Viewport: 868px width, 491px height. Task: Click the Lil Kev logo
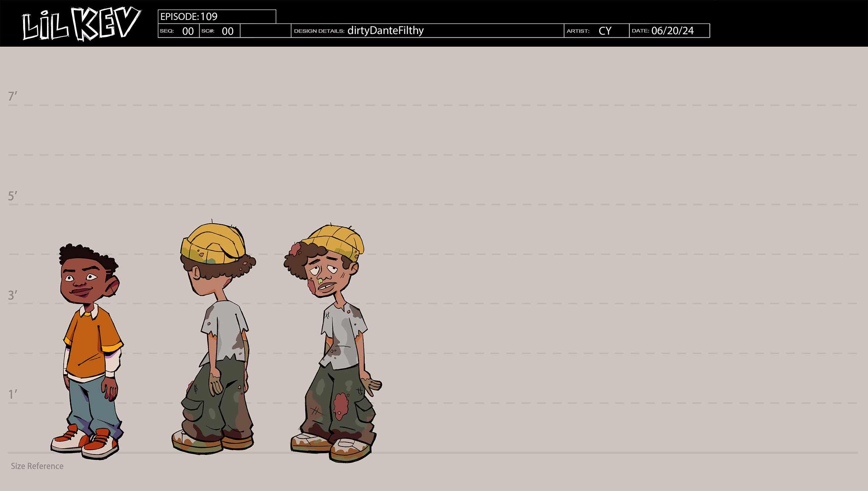pyautogui.click(x=81, y=24)
